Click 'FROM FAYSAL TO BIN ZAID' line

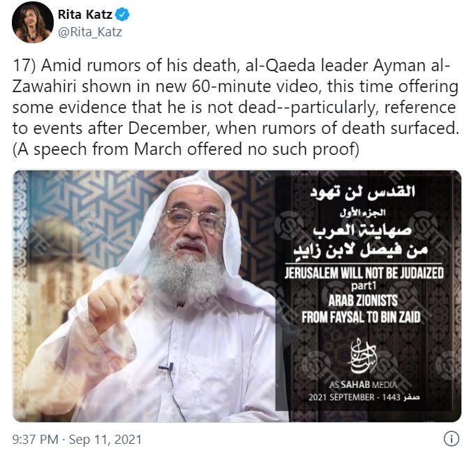361,318
